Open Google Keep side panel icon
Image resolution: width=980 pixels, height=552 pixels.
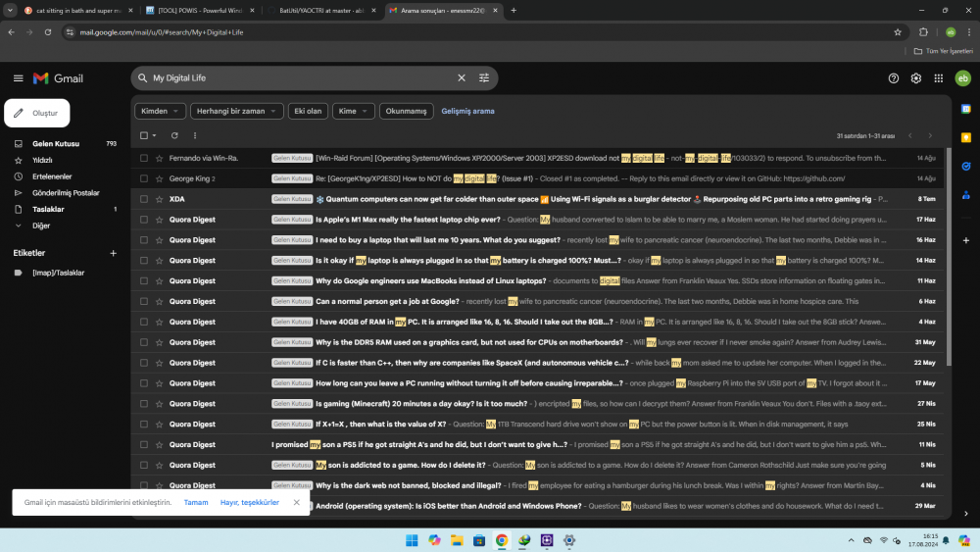pyautogui.click(x=965, y=137)
